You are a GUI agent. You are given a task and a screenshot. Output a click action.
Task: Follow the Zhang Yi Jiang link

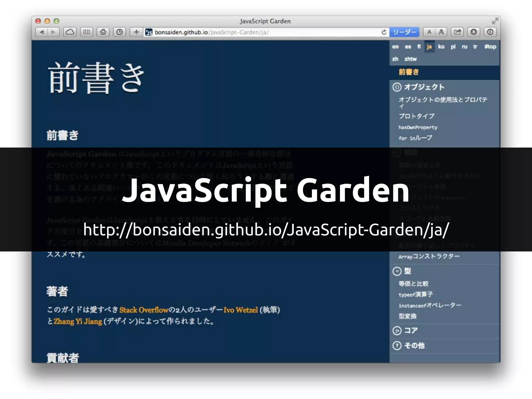click(78, 322)
